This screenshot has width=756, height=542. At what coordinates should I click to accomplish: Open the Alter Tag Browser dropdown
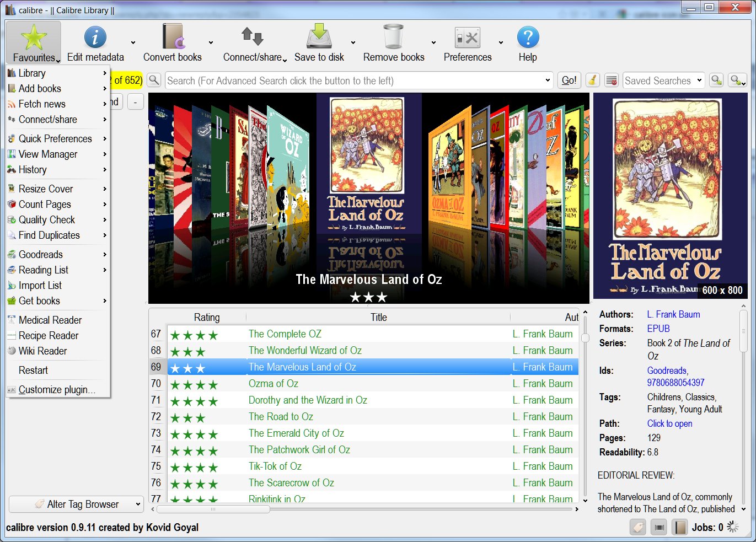[76, 504]
